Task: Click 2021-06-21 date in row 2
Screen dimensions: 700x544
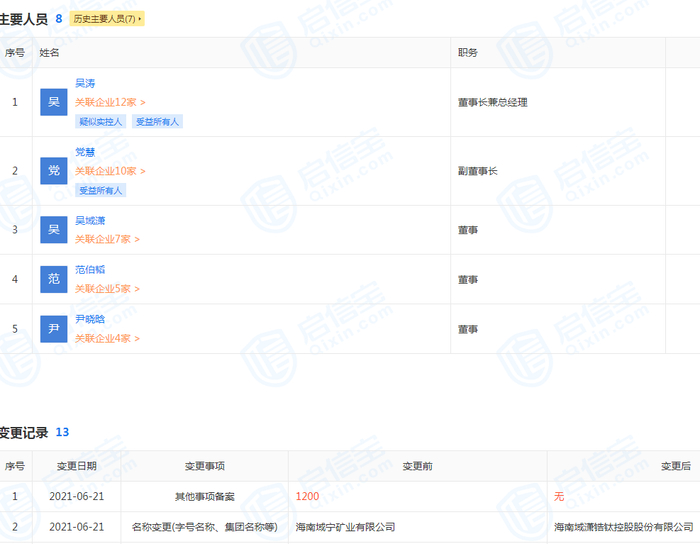Action: (77, 527)
